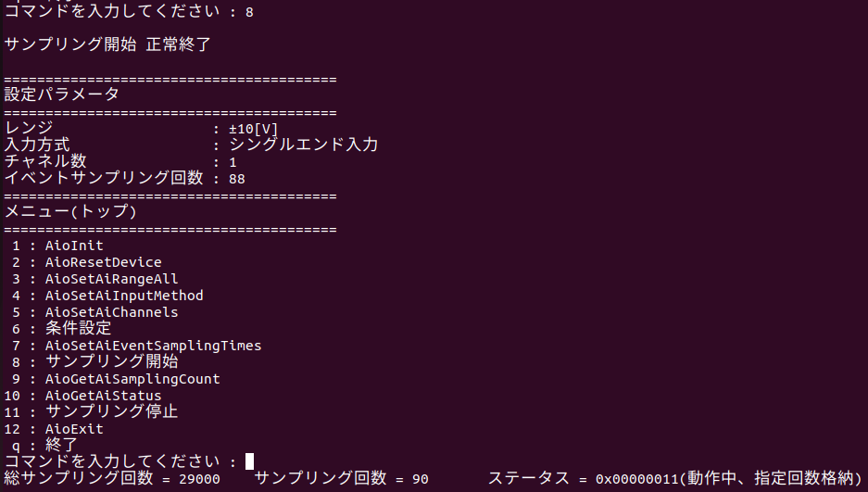Viewport: 868px width, 492px height.
Task: Click the ±10[V] range value
Action: tap(254, 128)
